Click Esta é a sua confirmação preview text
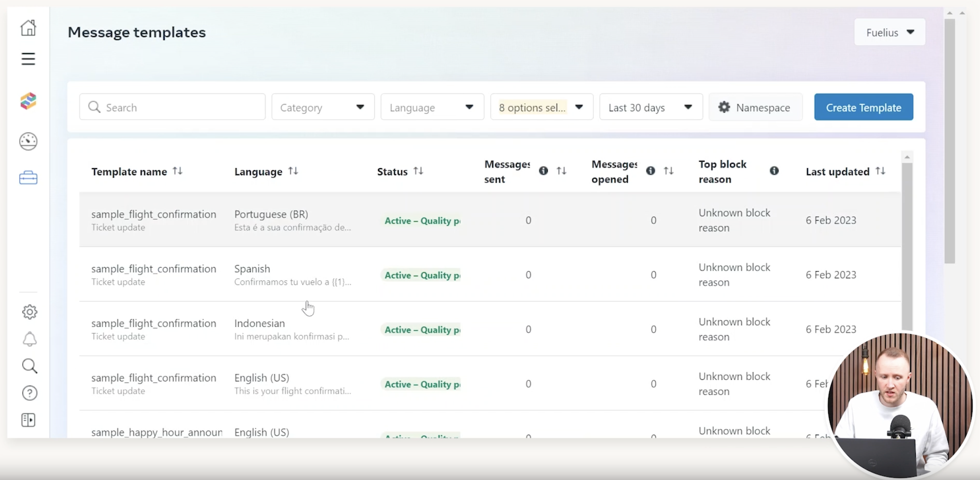The height and width of the screenshot is (480, 980). point(292,227)
